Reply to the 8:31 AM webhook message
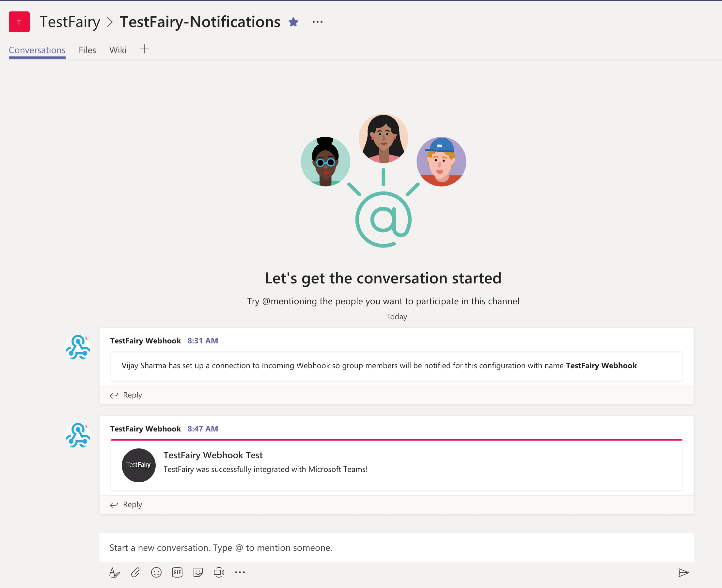The width and height of the screenshot is (722, 588). [132, 395]
